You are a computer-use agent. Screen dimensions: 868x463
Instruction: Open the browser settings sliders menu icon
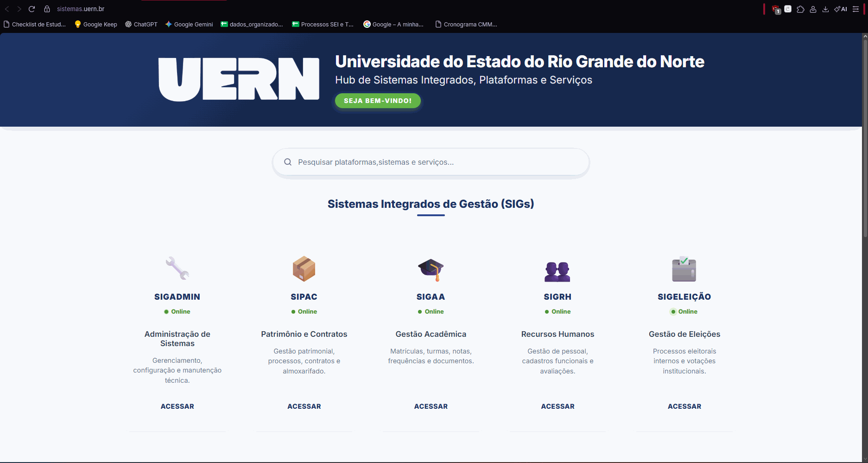click(855, 9)
